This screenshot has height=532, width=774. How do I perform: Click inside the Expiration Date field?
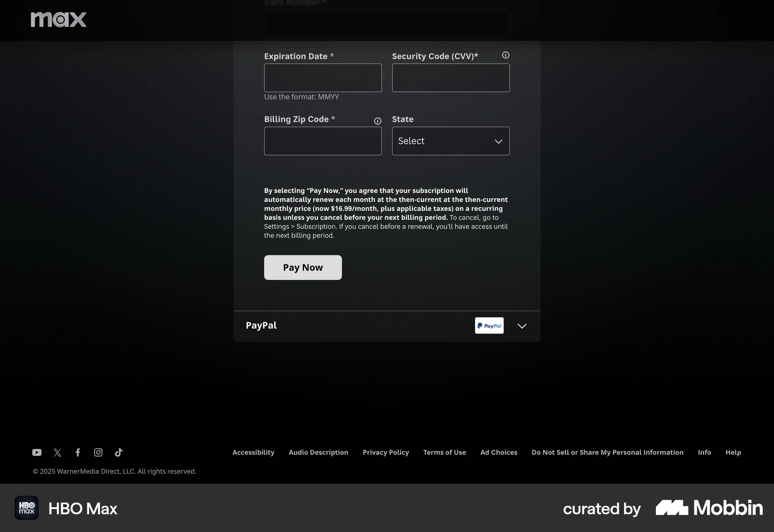[x=322, y=78]
